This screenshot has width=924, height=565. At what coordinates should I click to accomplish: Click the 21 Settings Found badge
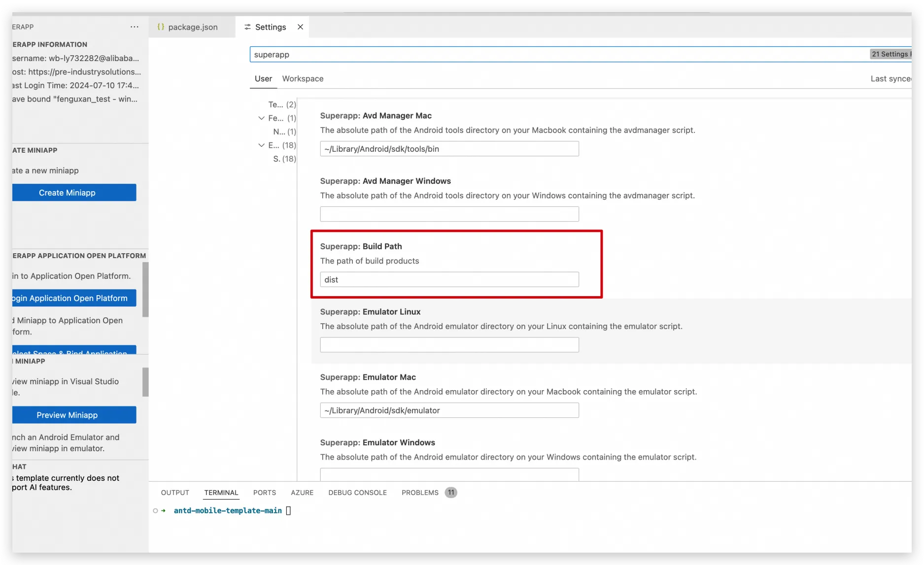(890, 54)
